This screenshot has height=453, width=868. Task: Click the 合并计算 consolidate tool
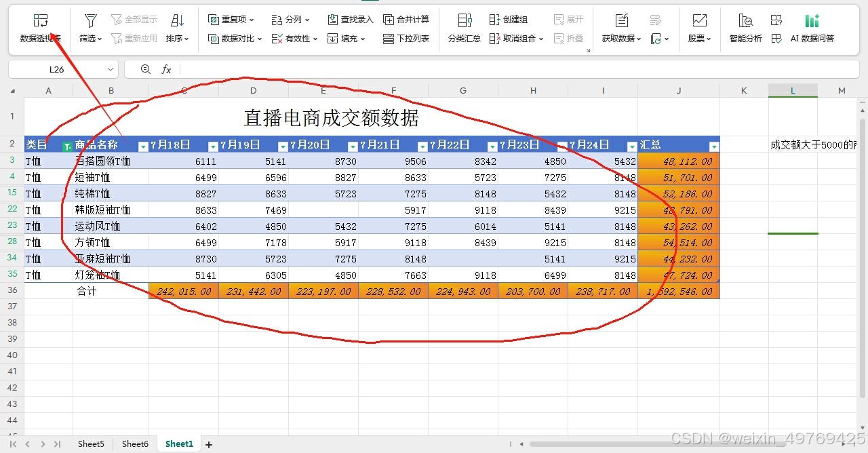pyautogui.click(x=406, y=20)
